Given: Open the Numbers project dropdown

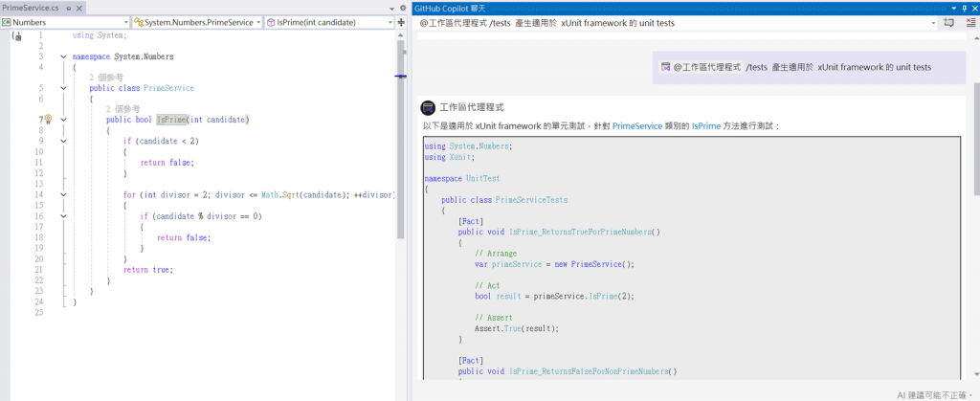Looking at the screenshot, I should click(64, 22).
